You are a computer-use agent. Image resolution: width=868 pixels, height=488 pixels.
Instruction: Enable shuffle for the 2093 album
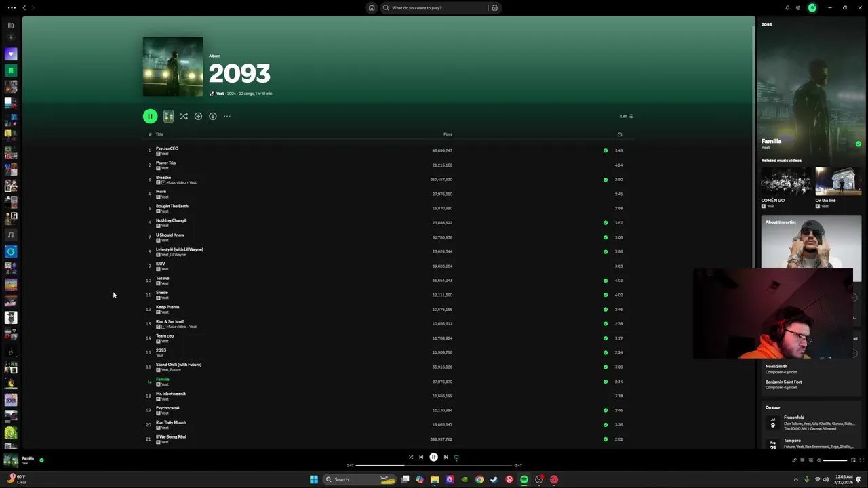tap(184, 117)
